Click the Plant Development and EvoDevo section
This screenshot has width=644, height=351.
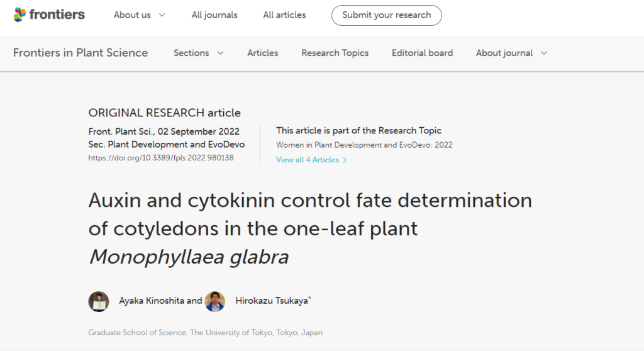[x=174, y=145]
